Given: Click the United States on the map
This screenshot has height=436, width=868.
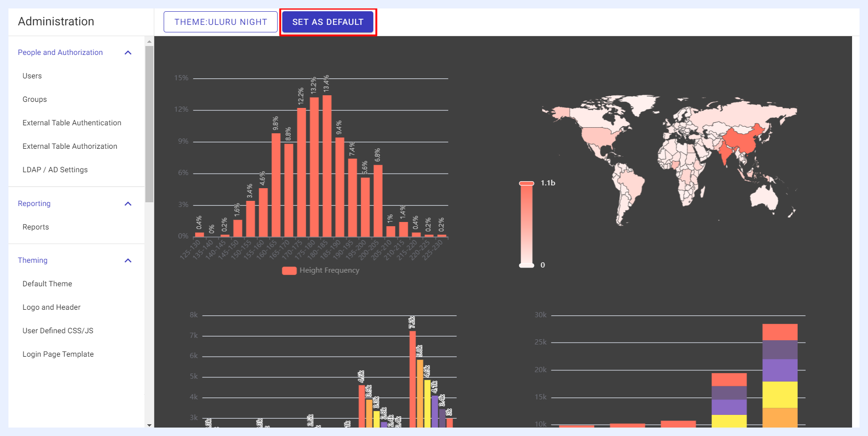Looking at the screenshot, I should point(599,137).
